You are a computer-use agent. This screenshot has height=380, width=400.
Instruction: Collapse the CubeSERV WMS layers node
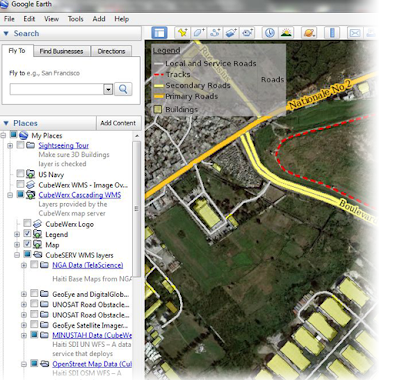[x=17, y=255]
